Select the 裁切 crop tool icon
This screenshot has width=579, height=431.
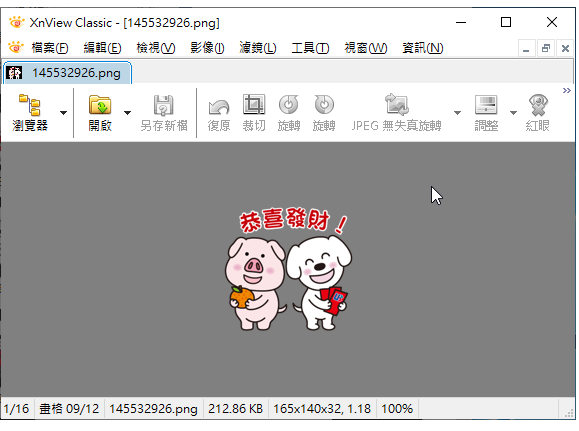pyautogui.click(x=254, y=105)
